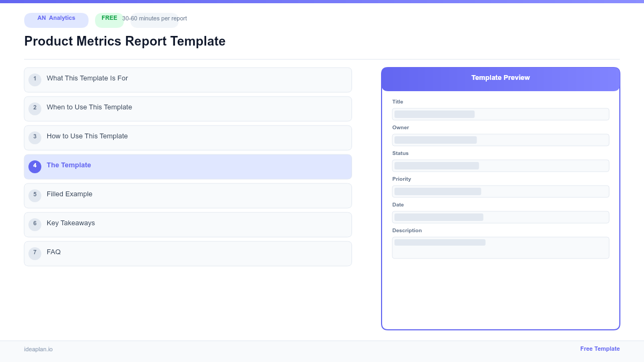
Task: Open the ideaplan.io footer link
Action: pyautogui.click(x=38, y=349)
